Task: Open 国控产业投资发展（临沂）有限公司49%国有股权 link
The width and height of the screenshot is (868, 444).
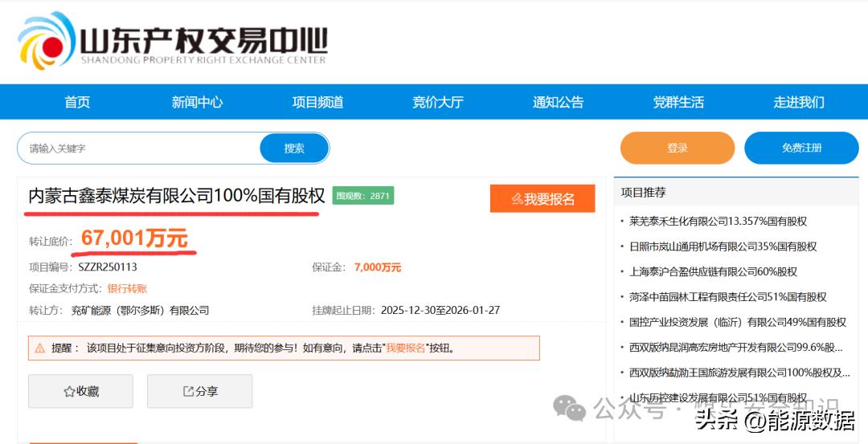Action: pos(738,322)
